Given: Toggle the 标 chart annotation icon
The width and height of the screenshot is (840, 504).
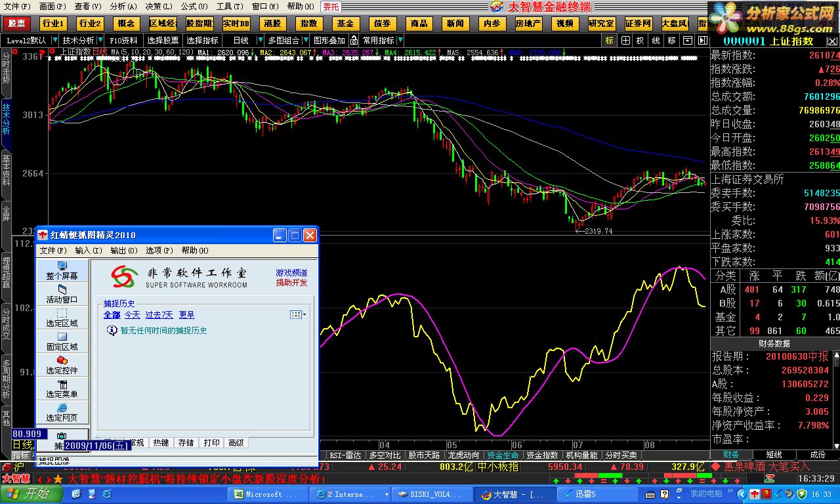Looking at the screenshot, I should [609, 41].
